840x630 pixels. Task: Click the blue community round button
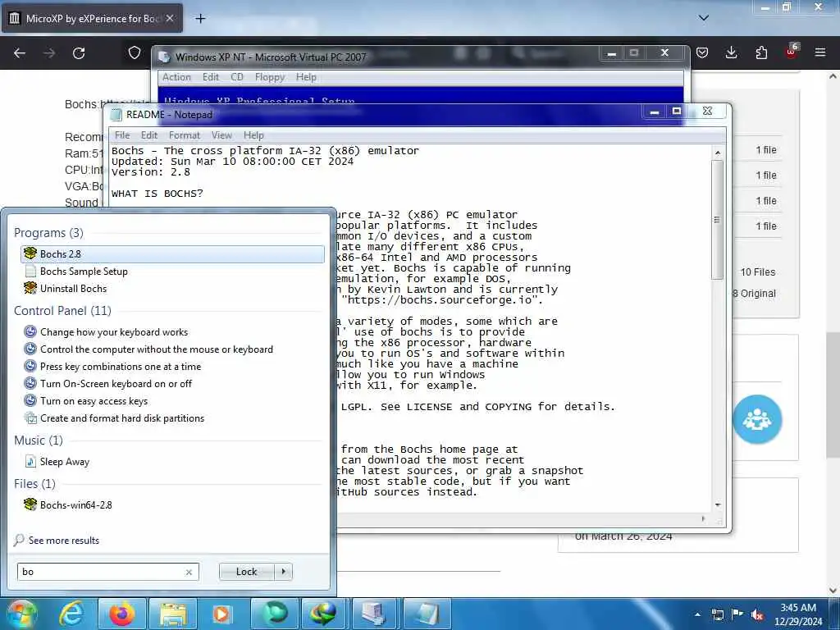[x=757, y=419]
